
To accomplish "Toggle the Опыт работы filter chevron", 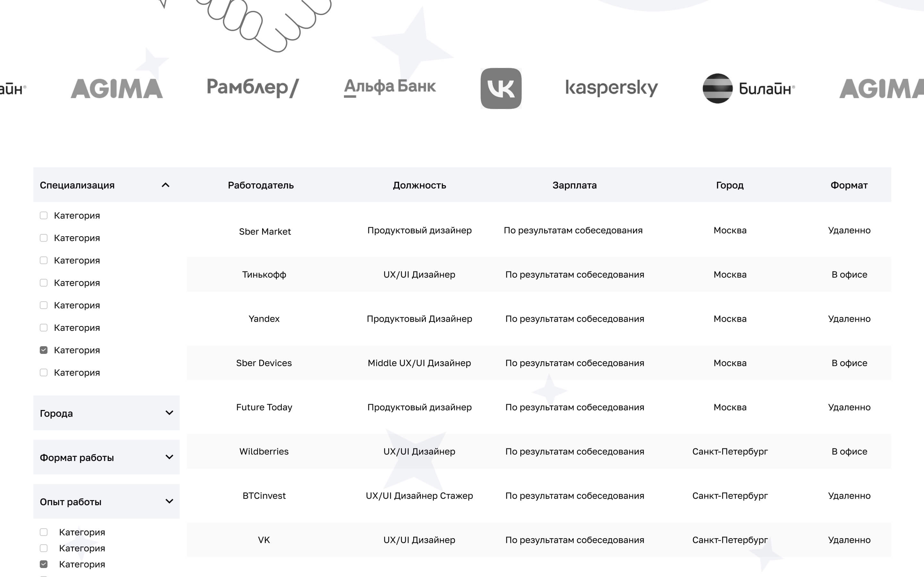I will pyautogui.click(x=169, y=501).
